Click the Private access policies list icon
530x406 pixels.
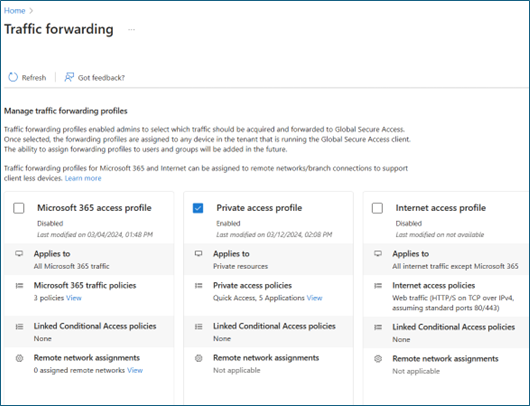199,286
